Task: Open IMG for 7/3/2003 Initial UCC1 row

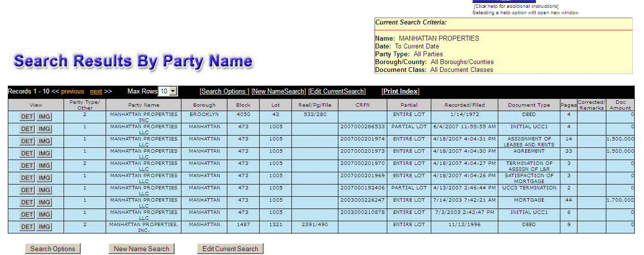Action: pos(44,214)
